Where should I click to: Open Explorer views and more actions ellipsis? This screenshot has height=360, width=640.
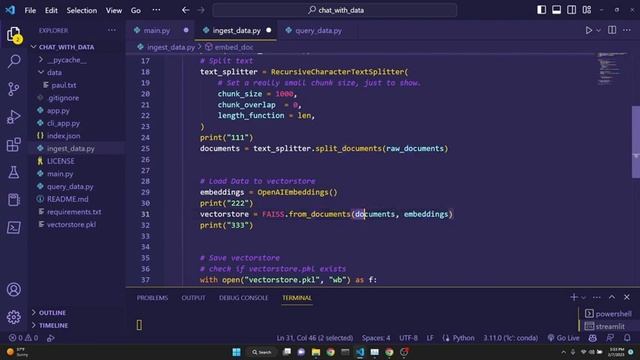point(111,30)
